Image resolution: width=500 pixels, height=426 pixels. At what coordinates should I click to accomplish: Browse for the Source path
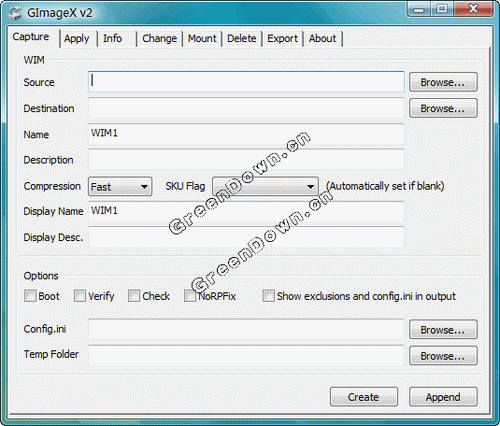coord(443,82)
